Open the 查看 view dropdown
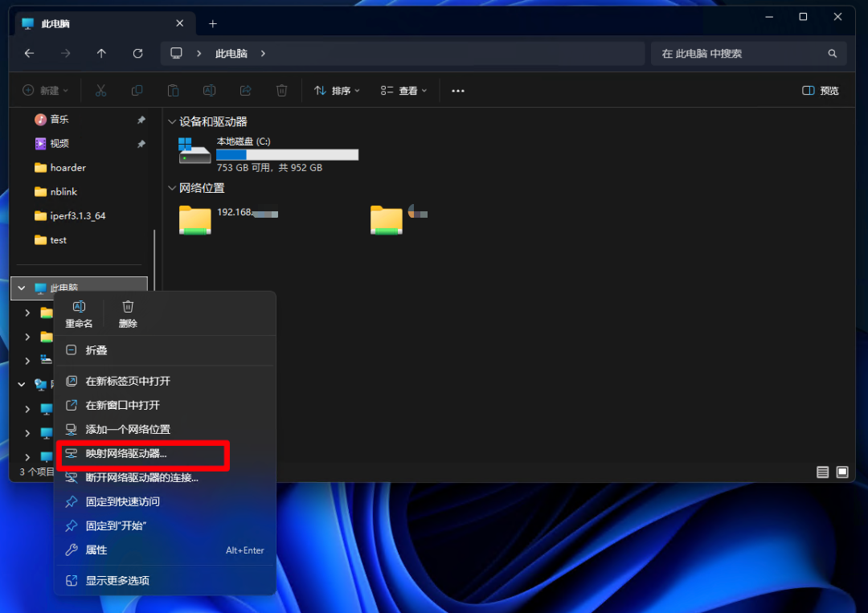868x613 pixels. [403, 91]
